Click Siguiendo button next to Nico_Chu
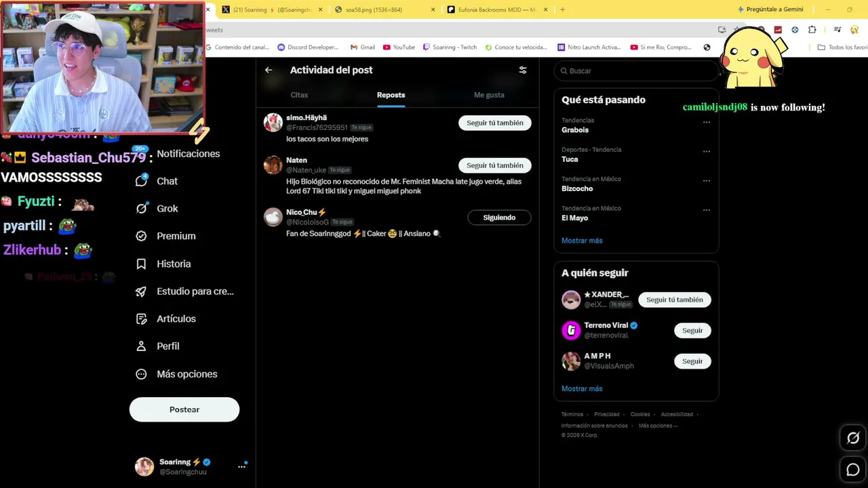The image size is (868, 488). tap(499, 218)
